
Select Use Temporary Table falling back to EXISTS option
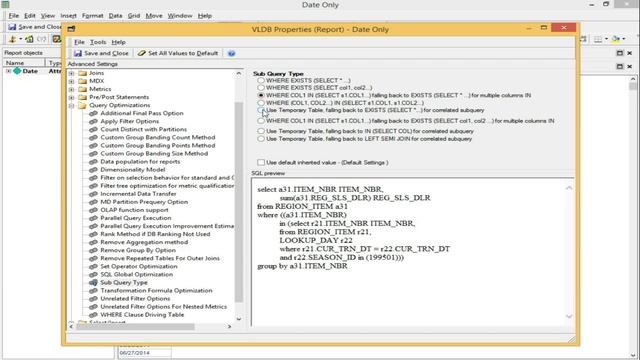(x=261, y=110)
